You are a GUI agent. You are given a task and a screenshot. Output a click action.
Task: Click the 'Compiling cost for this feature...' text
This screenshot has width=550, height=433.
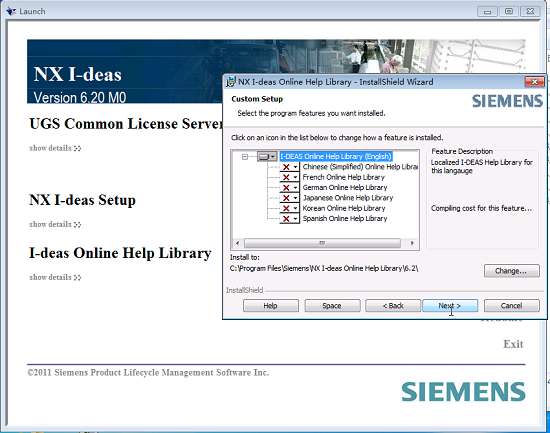tap(481, 208)
